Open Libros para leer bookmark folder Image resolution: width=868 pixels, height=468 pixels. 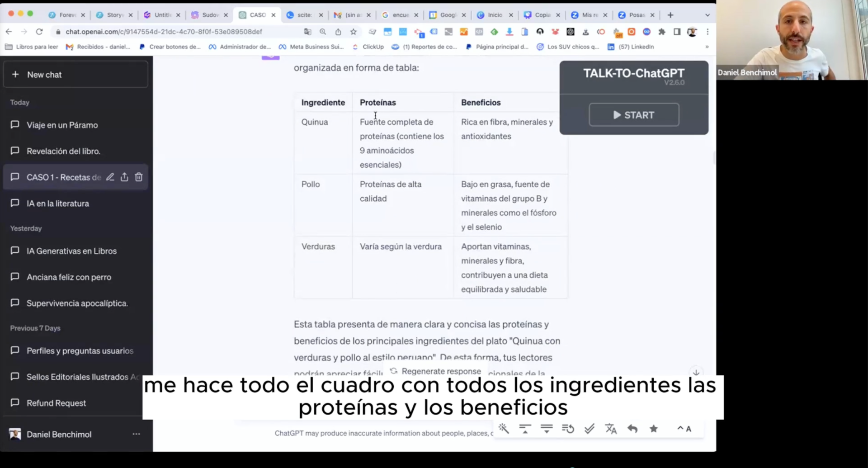pos(32,47)
